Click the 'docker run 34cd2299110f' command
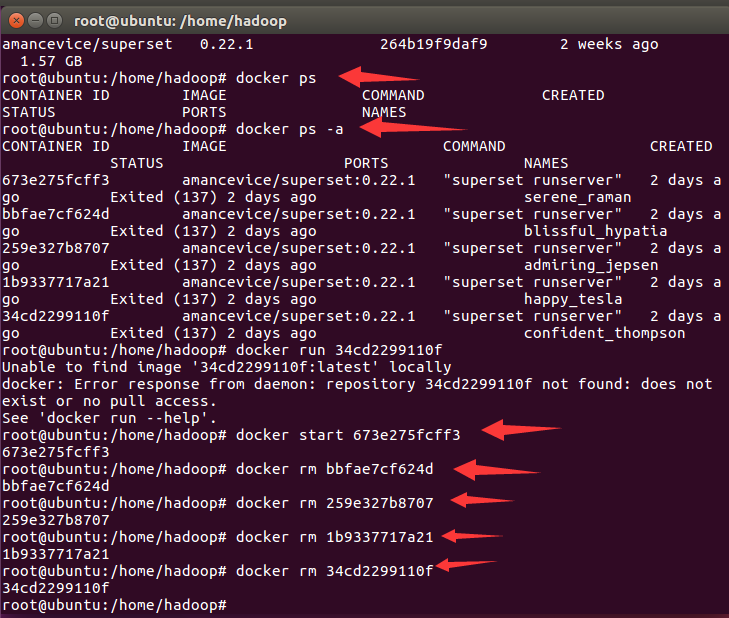 coord(339,350)
